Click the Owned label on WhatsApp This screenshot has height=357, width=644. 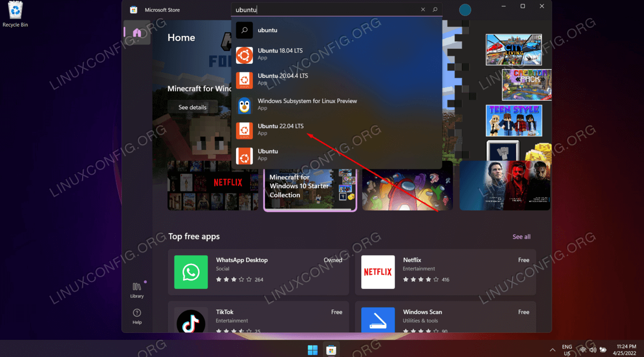(333, 260)
